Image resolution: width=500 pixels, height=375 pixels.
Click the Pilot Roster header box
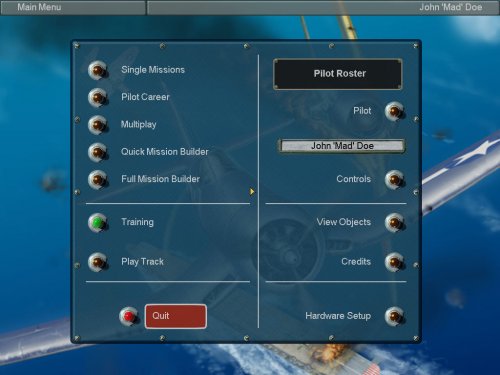(338, 74)
